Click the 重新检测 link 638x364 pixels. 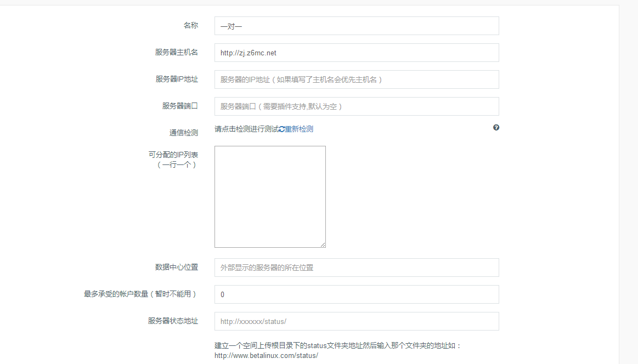point(299,129)
